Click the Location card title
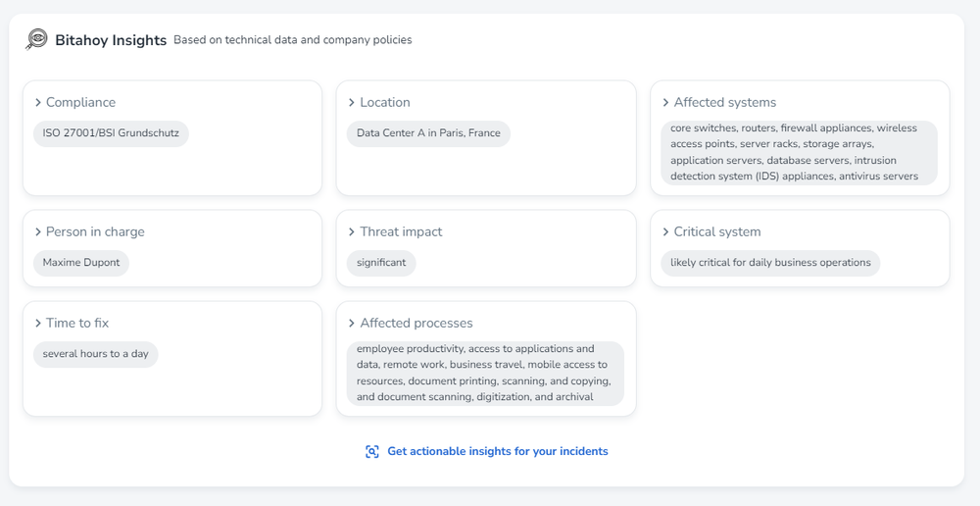Screen dimensions: 980x506 tap(385, 103)
